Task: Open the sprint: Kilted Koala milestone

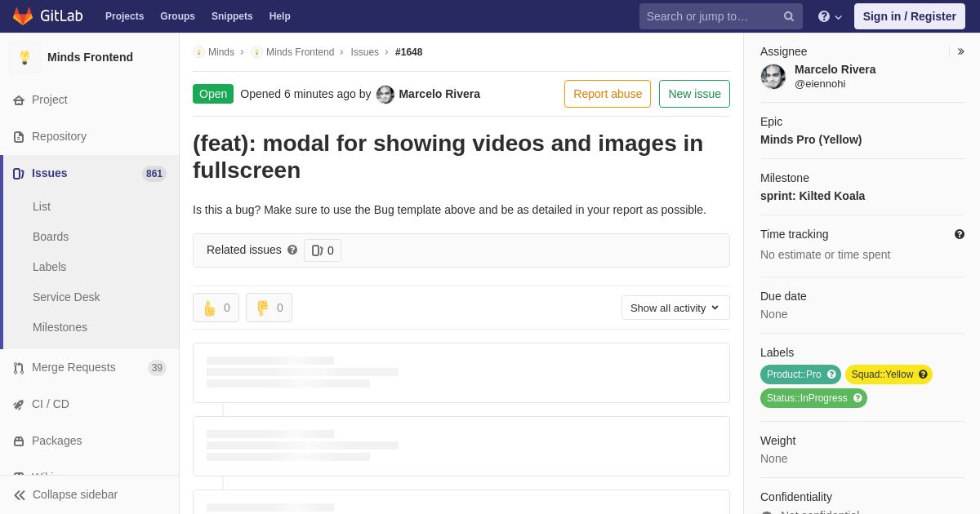Action: [x=813, y=196]
